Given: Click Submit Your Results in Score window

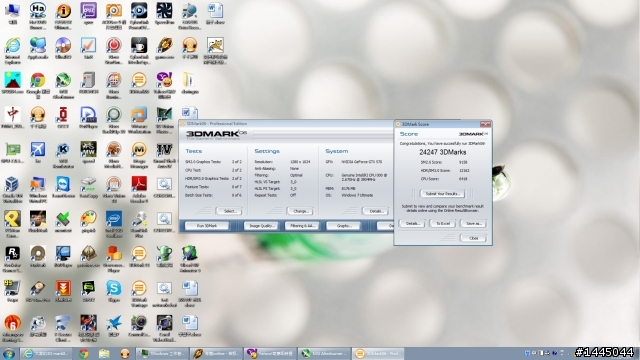Looking at the screenshot, I should pyautogui.click(x=442, y=193).
